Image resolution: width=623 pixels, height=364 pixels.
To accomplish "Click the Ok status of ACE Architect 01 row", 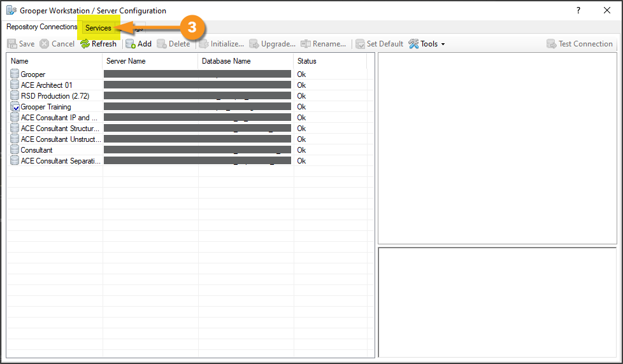I will (x=301, y=85).
